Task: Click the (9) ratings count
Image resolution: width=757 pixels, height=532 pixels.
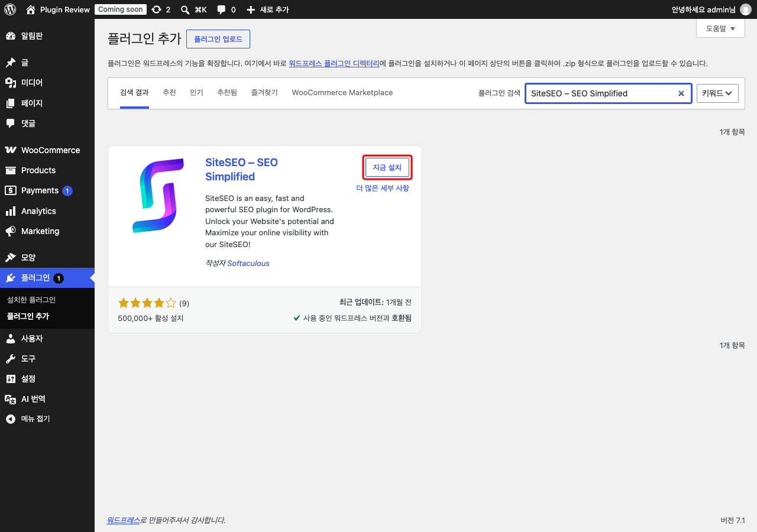Action: click(184, 304)
